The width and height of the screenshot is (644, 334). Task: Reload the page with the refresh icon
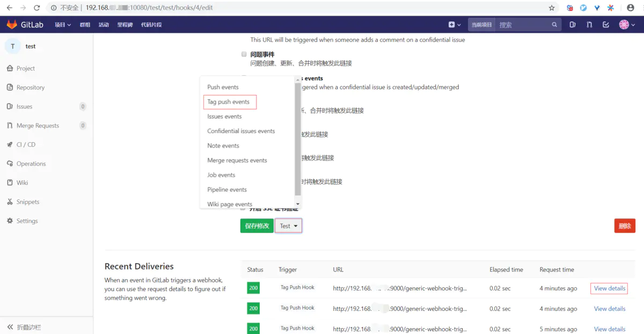[36, 8]
